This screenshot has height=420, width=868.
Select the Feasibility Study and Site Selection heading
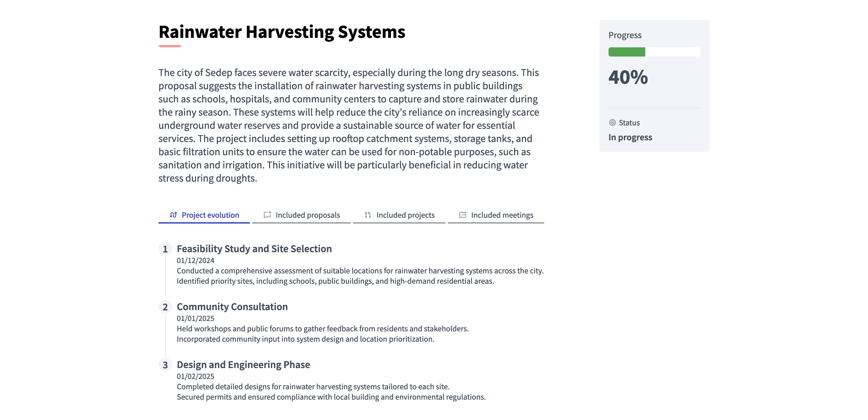(x=254, y=249)
